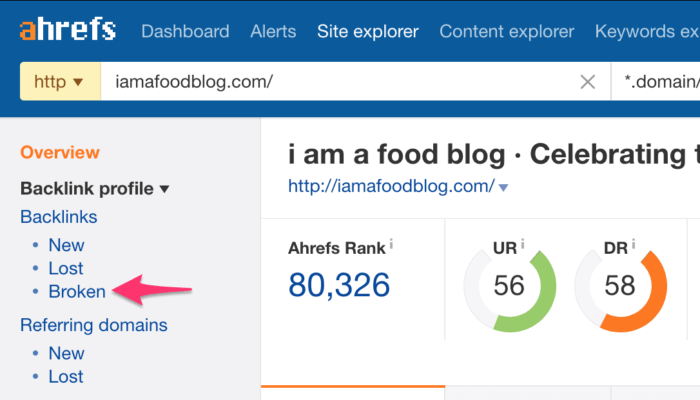Open Referring domains report
Image resolution: width=700 pixels, height=400 pixels.
(94, 325)
